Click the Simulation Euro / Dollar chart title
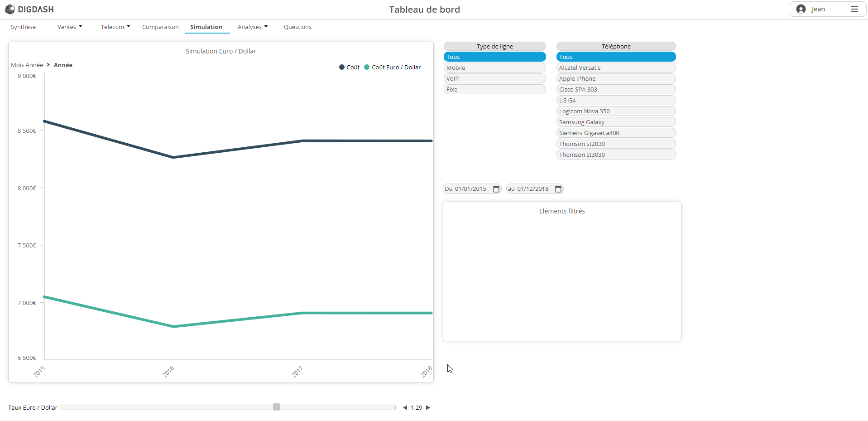Screen dimensions: 868x421 pyautogui.click(x=221, y=51)
